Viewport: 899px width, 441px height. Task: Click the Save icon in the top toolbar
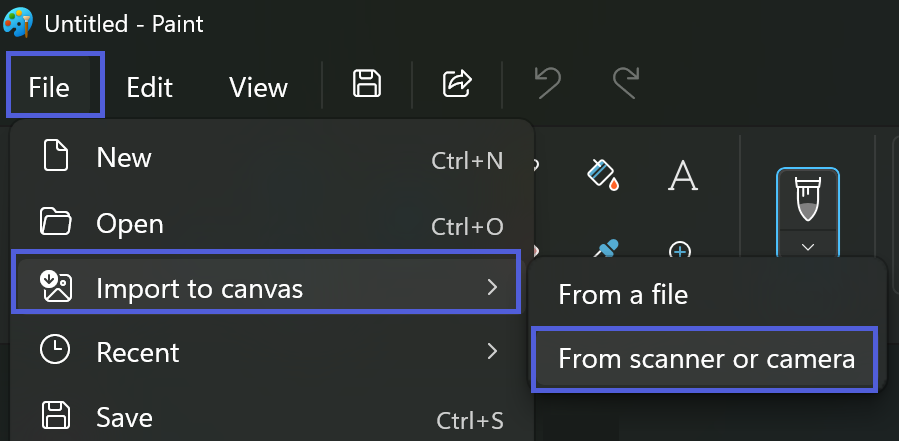coord(367,85)
